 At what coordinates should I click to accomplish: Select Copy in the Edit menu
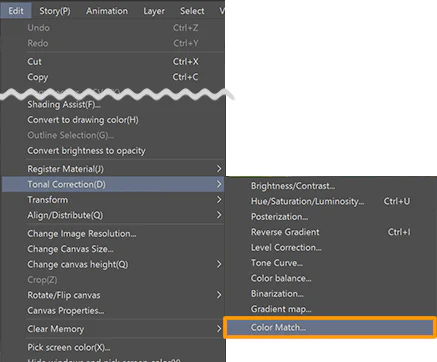tap(113, 77)
